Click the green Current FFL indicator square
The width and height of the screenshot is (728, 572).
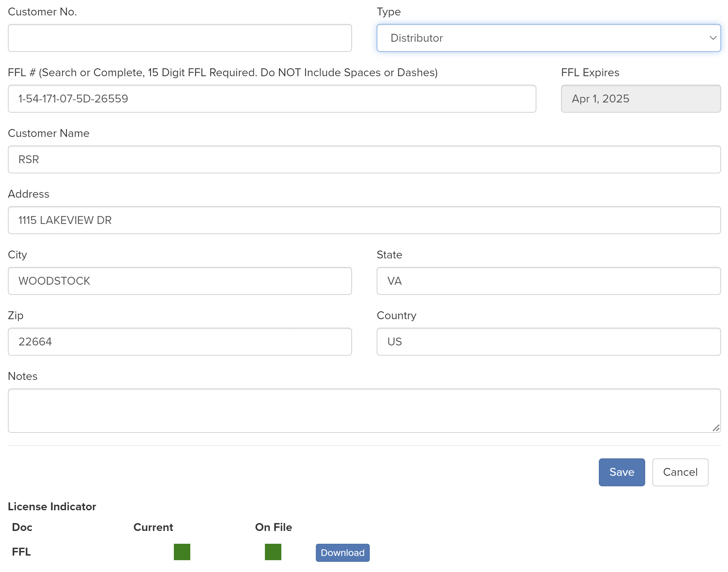[x=182, y=552]
